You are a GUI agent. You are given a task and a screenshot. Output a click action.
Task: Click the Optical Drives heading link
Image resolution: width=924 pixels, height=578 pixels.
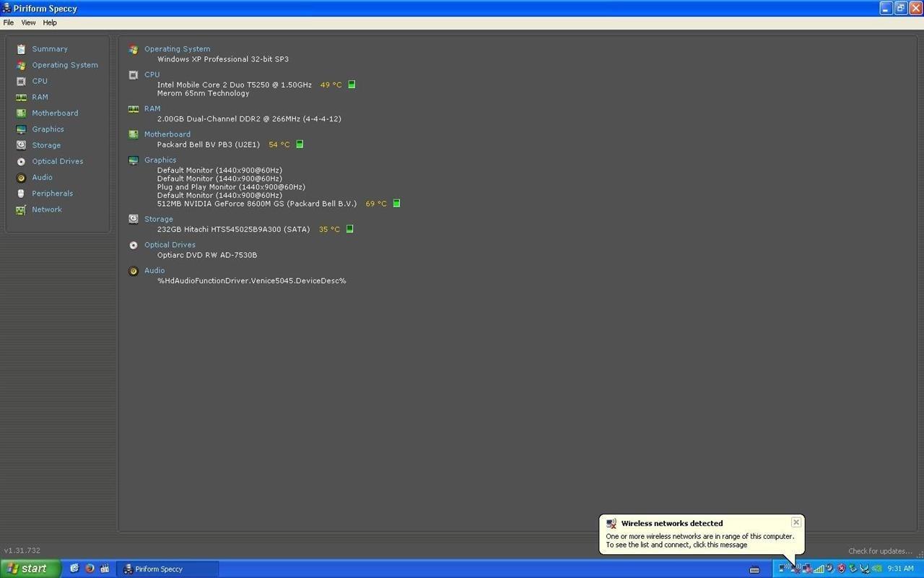(170, 245)
